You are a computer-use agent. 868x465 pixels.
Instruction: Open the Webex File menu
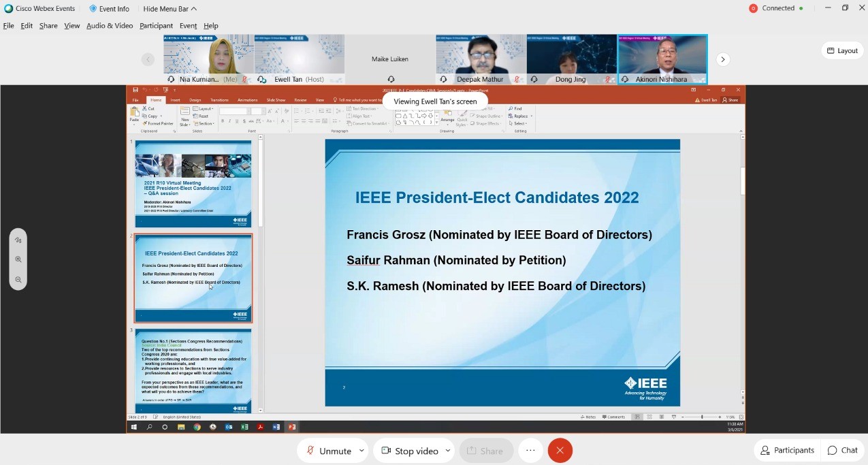8,26
